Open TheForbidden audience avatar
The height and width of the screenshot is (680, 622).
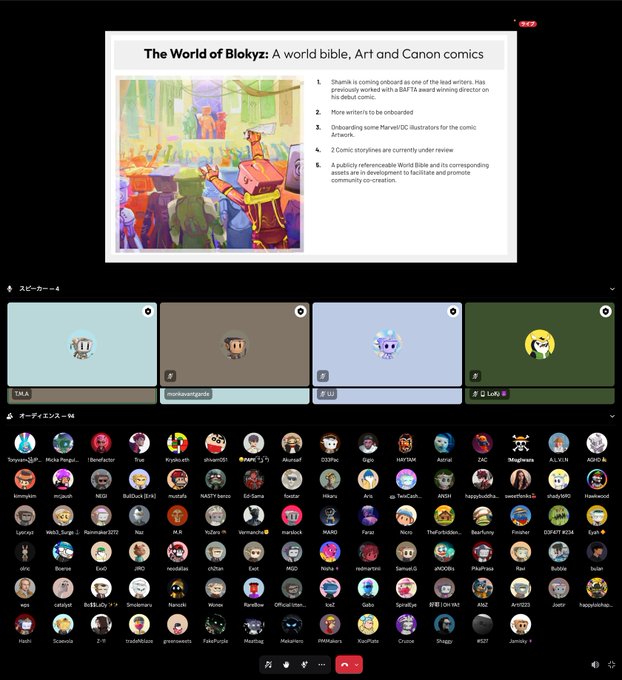(444, 516)
